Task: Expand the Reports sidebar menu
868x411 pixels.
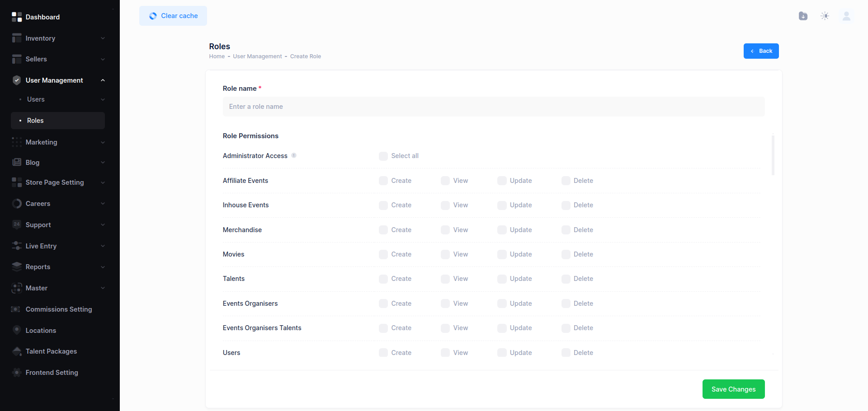Action: coord(103,267)
